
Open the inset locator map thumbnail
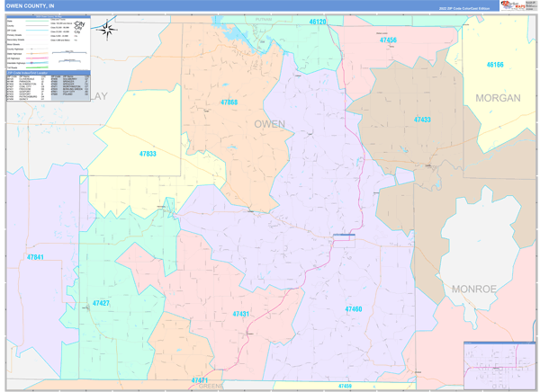click(499, 365)
